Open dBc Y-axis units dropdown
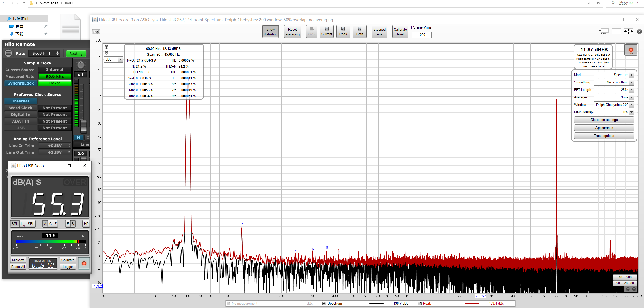 coord(113,60)
